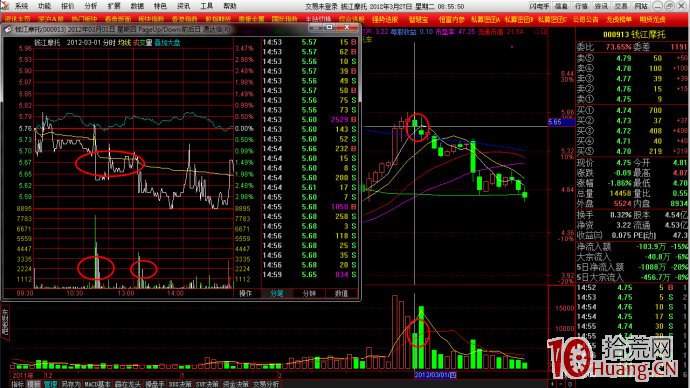The image size is (690, 388).
Task: Open the 模板 template selector
Action: coord(34,384)
